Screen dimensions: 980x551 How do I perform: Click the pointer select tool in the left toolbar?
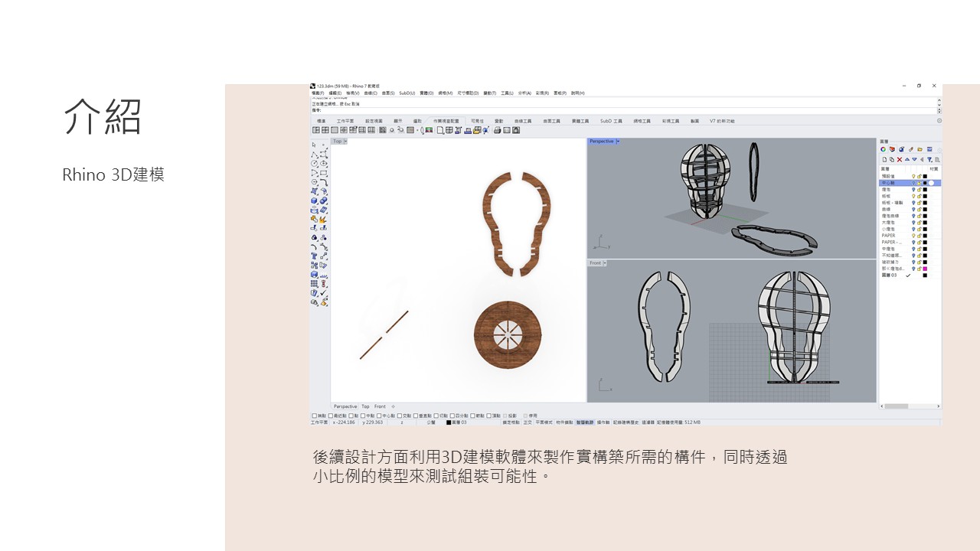(314, 145)
